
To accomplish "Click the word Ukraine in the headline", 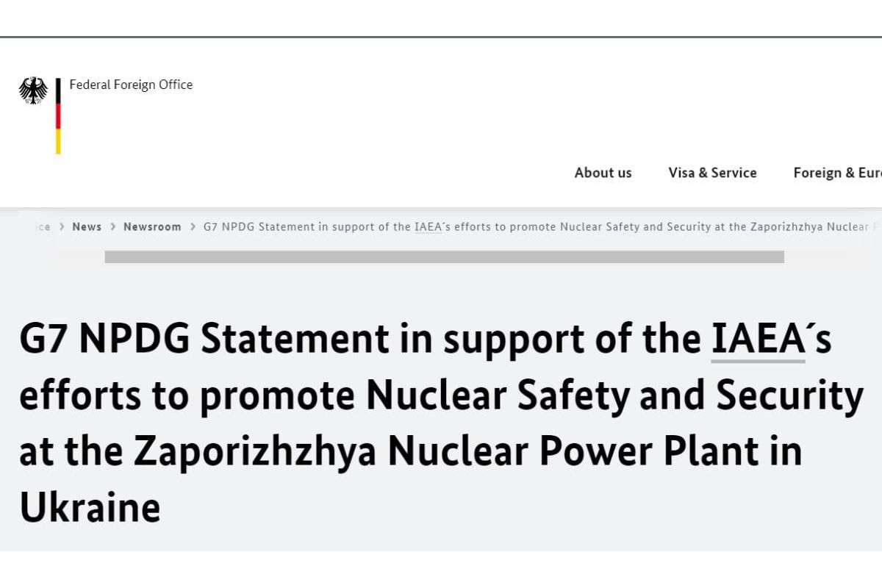I will pos(90,507).
